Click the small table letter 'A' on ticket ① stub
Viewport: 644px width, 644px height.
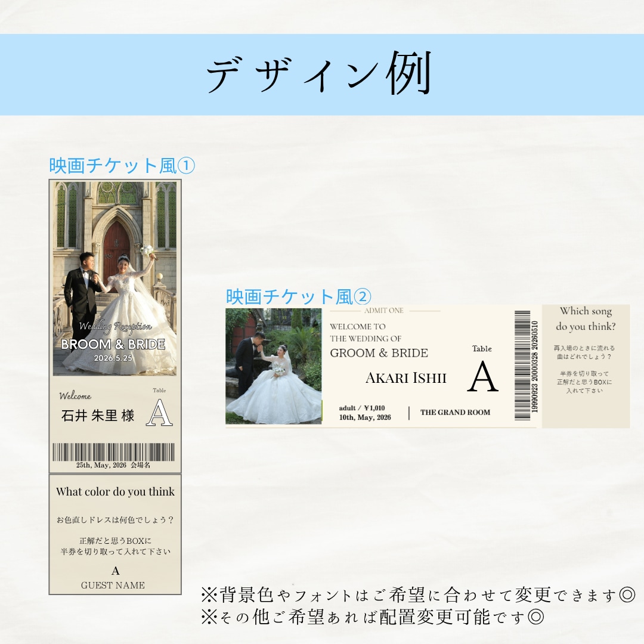tap(116, 571)
